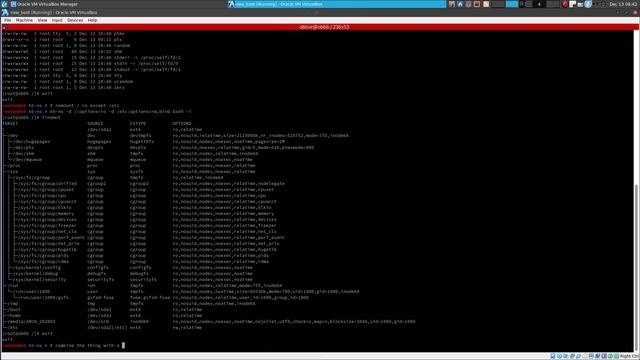
Task: Click the optical disk status icon
Action: point(559,356)
